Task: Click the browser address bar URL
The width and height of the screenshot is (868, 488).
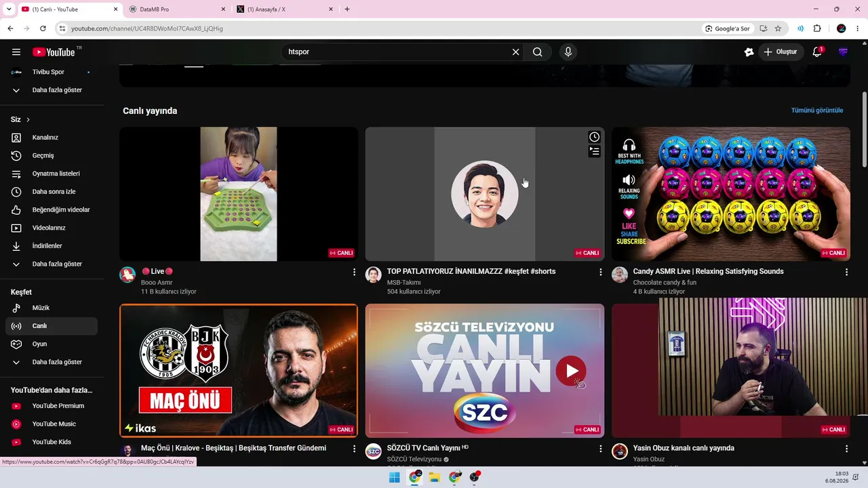Action: pyautogui.click(x=147, y=28)
